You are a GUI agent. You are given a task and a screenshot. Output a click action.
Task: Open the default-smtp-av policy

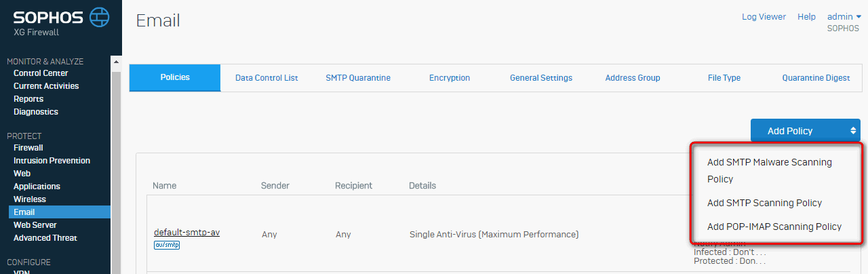(186, 233)
